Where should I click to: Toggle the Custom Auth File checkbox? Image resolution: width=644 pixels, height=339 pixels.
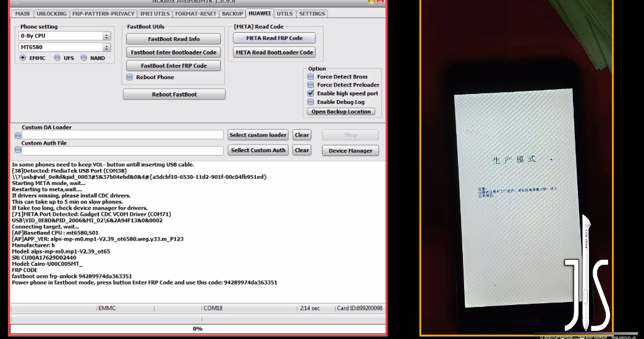(x=18, y=150)
